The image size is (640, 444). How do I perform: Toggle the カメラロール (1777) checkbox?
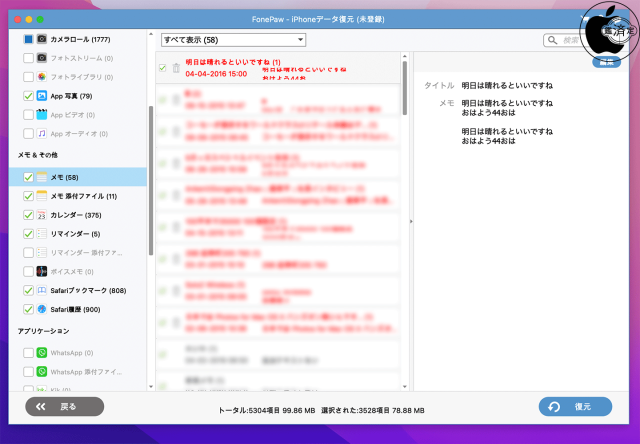point(28,39)
